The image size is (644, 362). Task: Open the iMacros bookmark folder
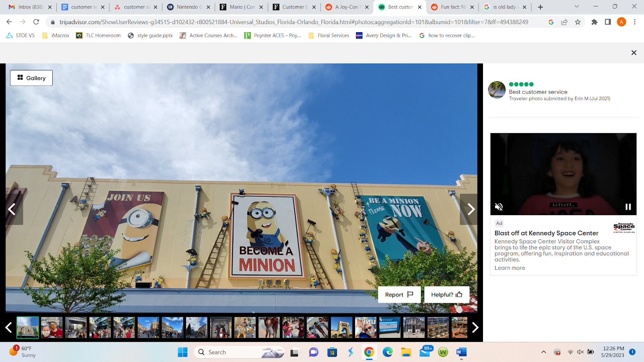pyautogui.click(x=56, y=35)
